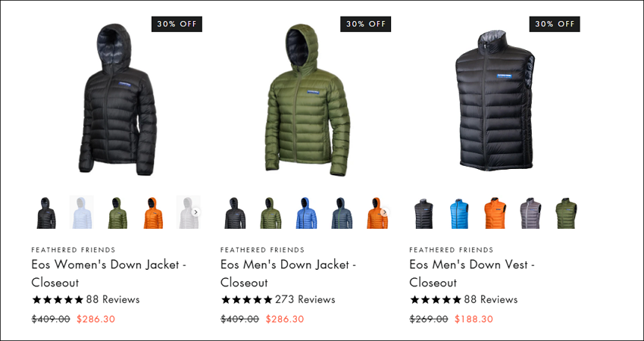Viewport: 644px width, 341px height.
Task: Pick the orange Eos Men's Jacket swatch
Action: (377, 212)
